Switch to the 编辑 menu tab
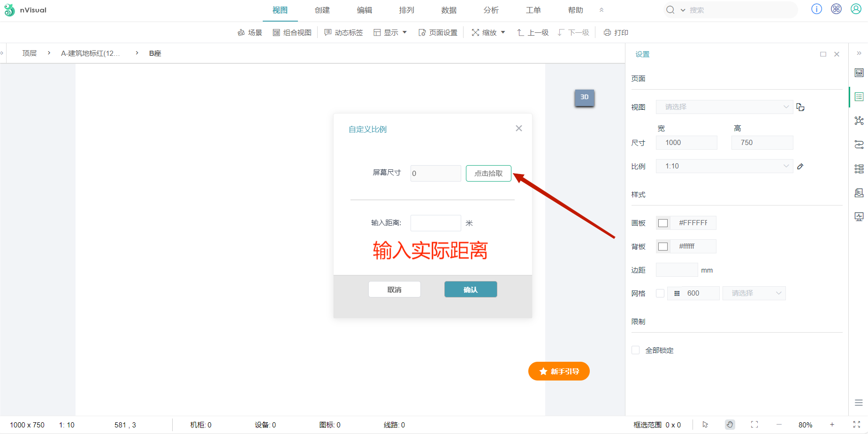Viewport: 868px width, 434px height. [x=365, y=10]
